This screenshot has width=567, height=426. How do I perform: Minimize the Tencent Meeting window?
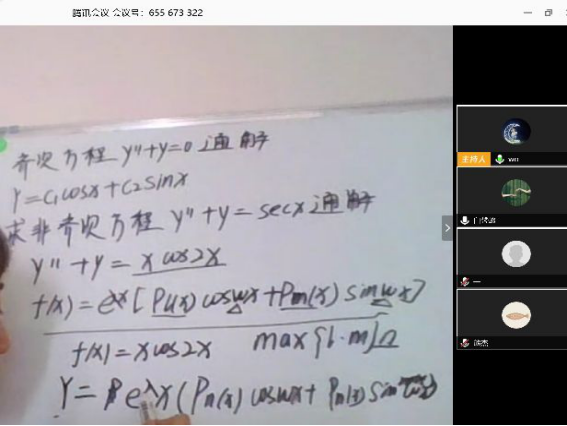[528, 13]
